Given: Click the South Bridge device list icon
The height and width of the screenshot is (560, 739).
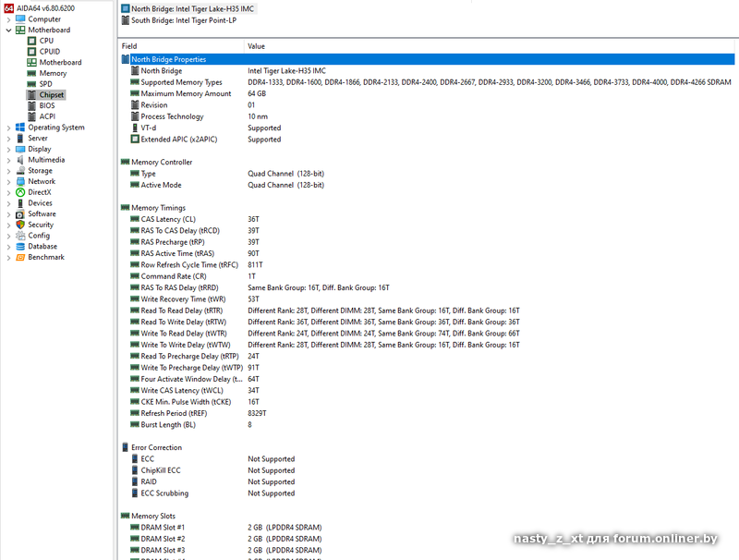Looking at the screenshot, I should pyautogui.click(x=126, y=20).
